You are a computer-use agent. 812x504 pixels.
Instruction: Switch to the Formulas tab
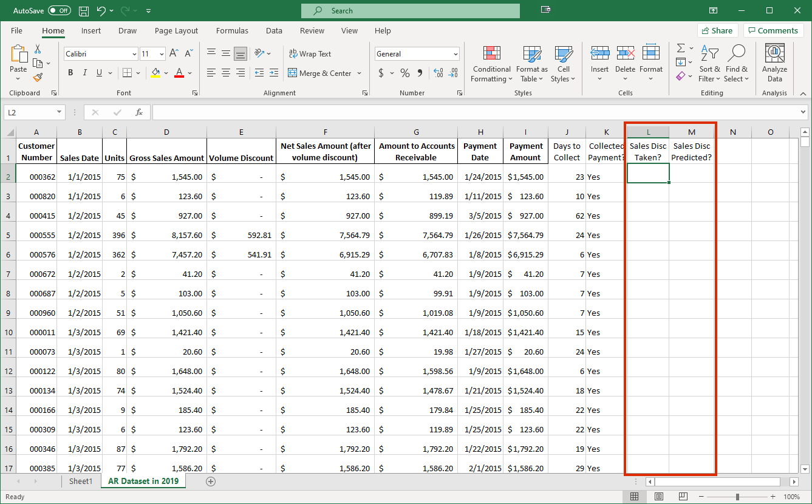pos(232,30)
